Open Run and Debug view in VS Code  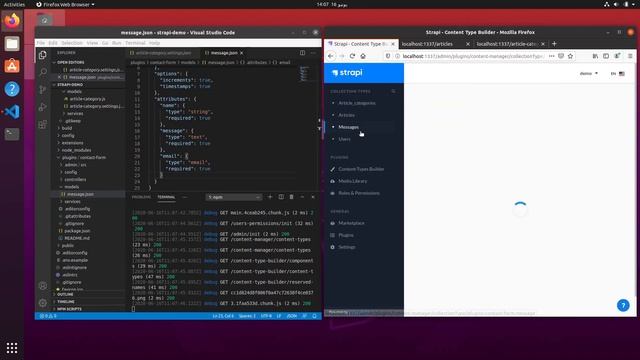(x=42, y=107)
